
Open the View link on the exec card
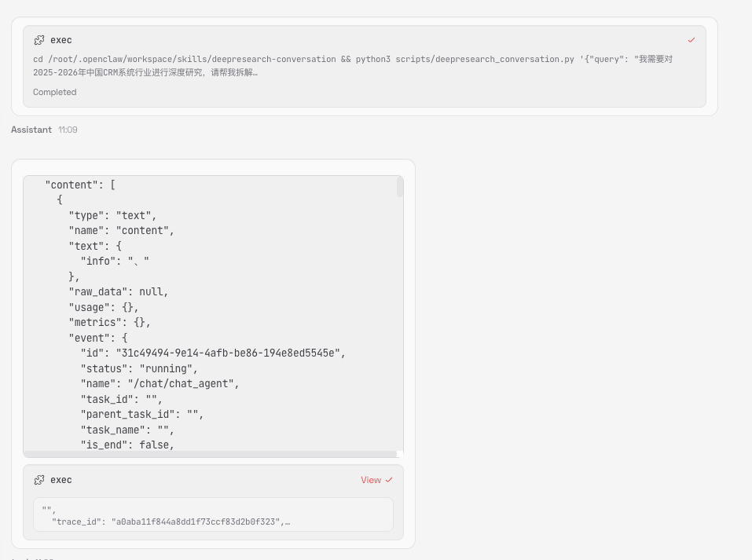[371, 480]
